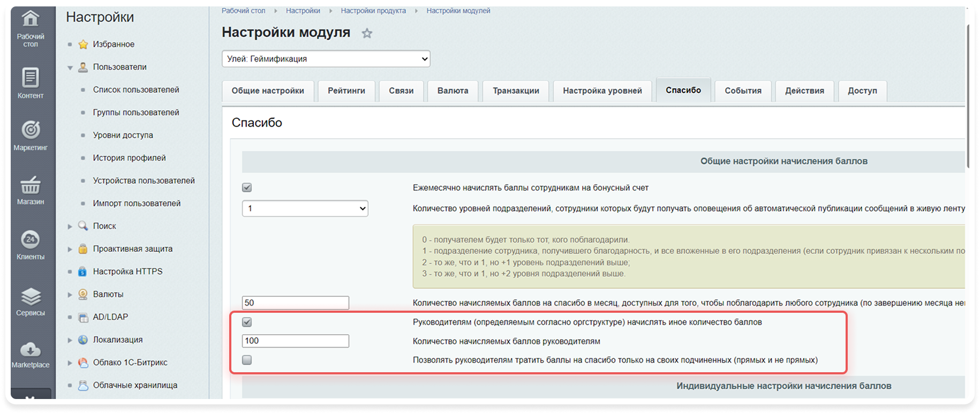
Task: Add page to favorites with star icon
Action: tap(367, 33)
